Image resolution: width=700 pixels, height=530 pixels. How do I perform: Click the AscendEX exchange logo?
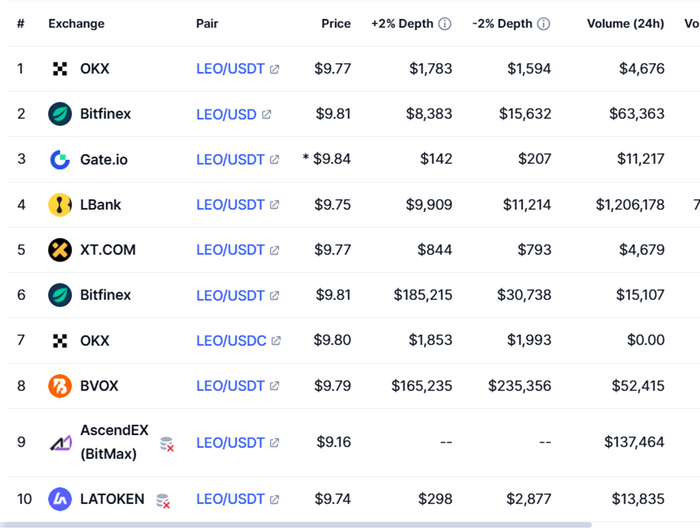[60, 442]
